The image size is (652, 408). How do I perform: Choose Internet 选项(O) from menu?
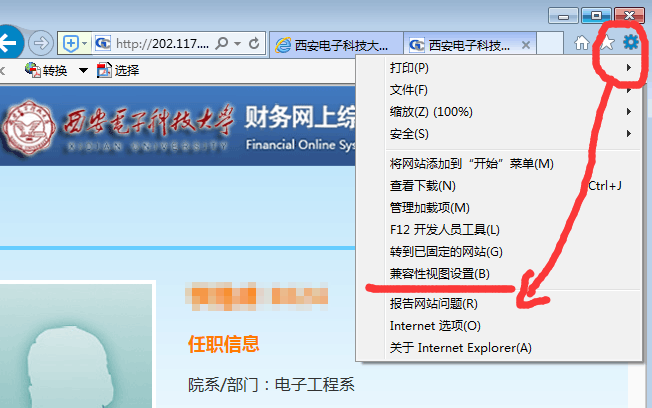435,326
